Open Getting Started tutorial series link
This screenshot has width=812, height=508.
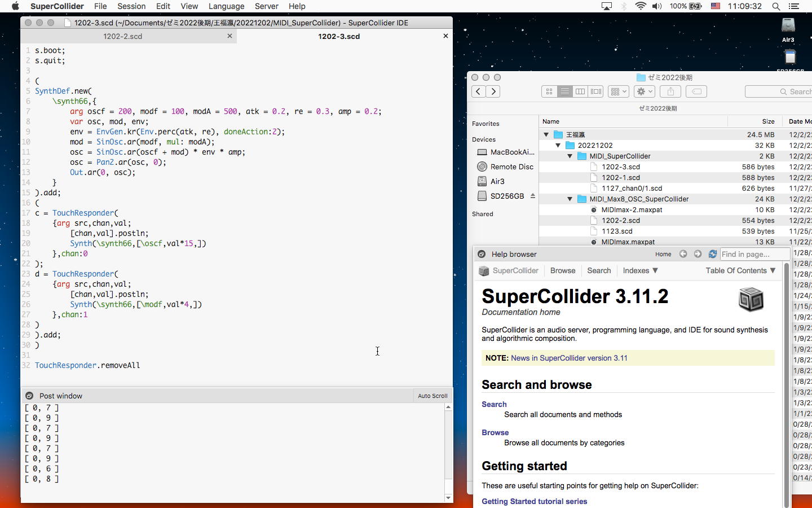coord(534,502)
